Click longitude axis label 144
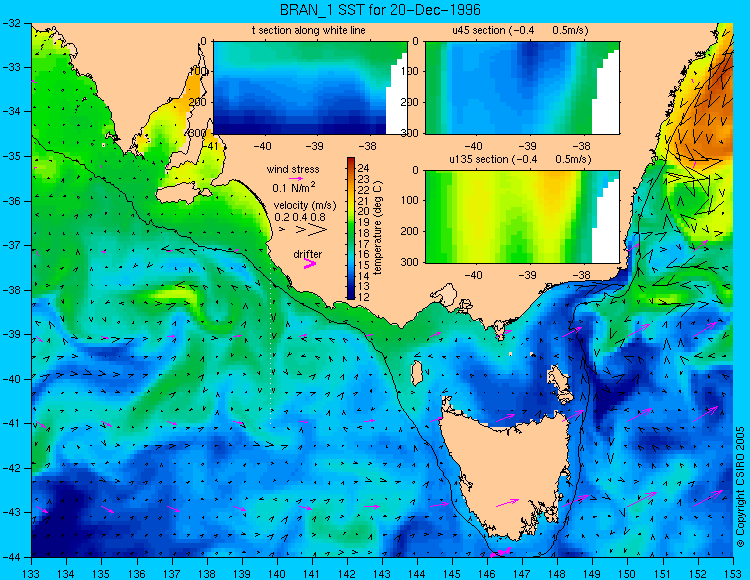Screen dimensions: 750x580 coord(417,573)
